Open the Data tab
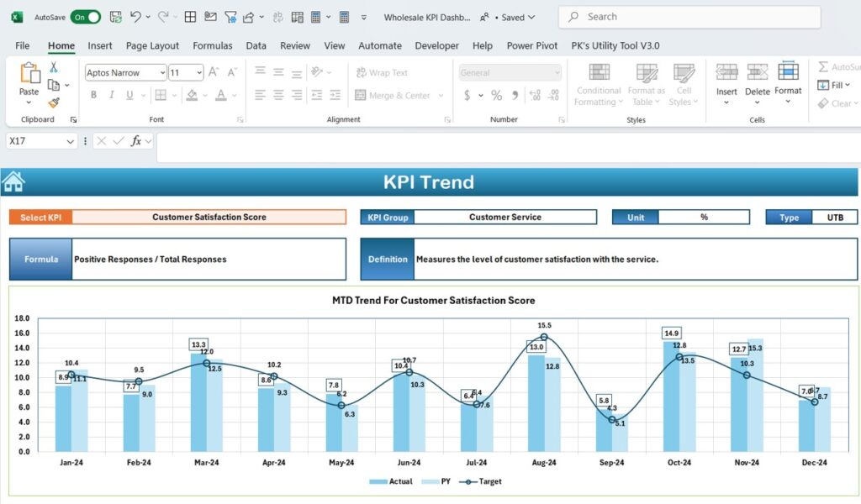 (256, 45)
